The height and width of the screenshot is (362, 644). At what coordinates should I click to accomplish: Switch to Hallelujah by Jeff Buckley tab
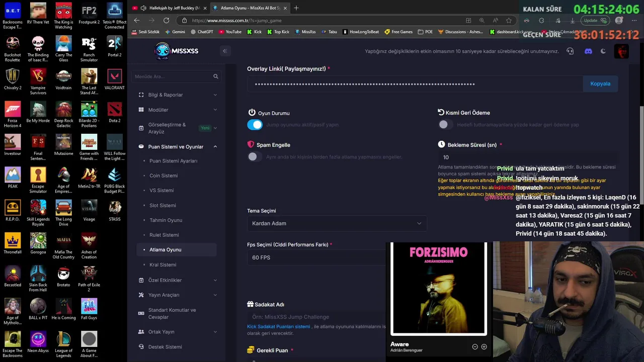tap(169, 8)
